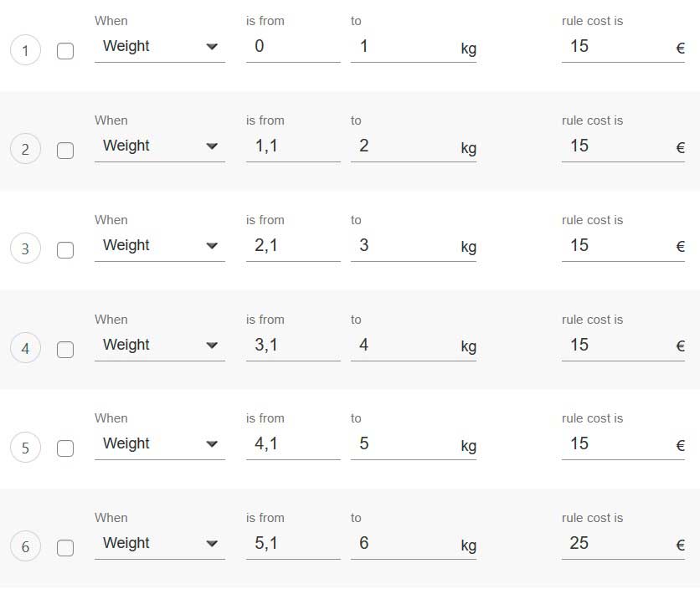
Task: Select rule 3 using its checkbox
Action: click(x=65, y=249)
